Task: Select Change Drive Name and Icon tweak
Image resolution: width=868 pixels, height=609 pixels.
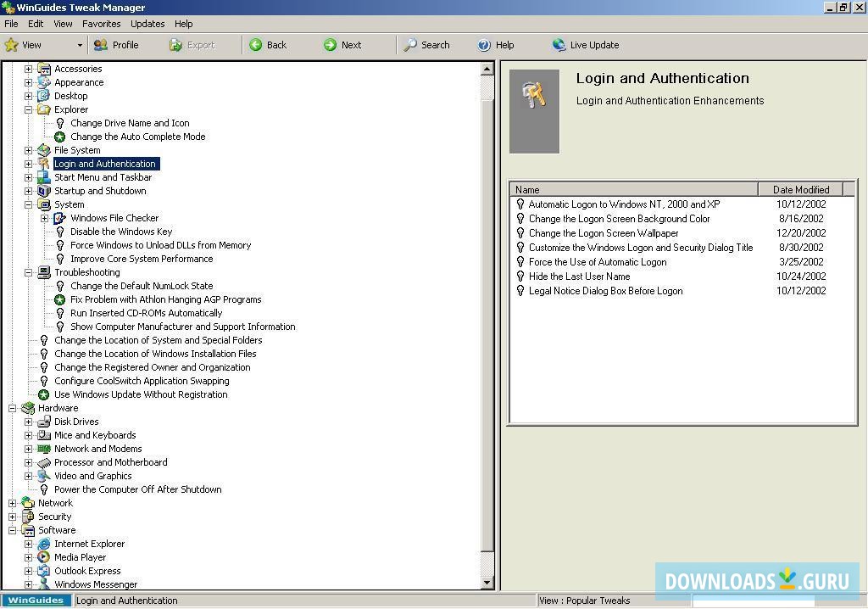Action: click(130, 123)
